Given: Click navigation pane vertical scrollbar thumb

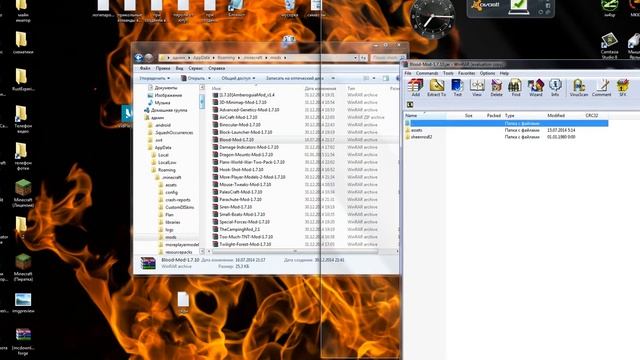Looking at the screenshot, I should click(202, 101).
